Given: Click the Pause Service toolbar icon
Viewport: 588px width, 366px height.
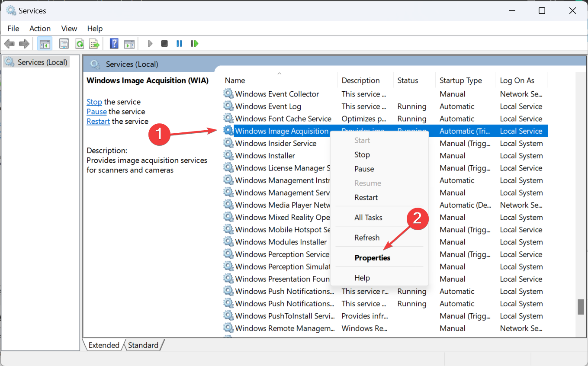Looking at the screenshot, I should tap(179, 43).
